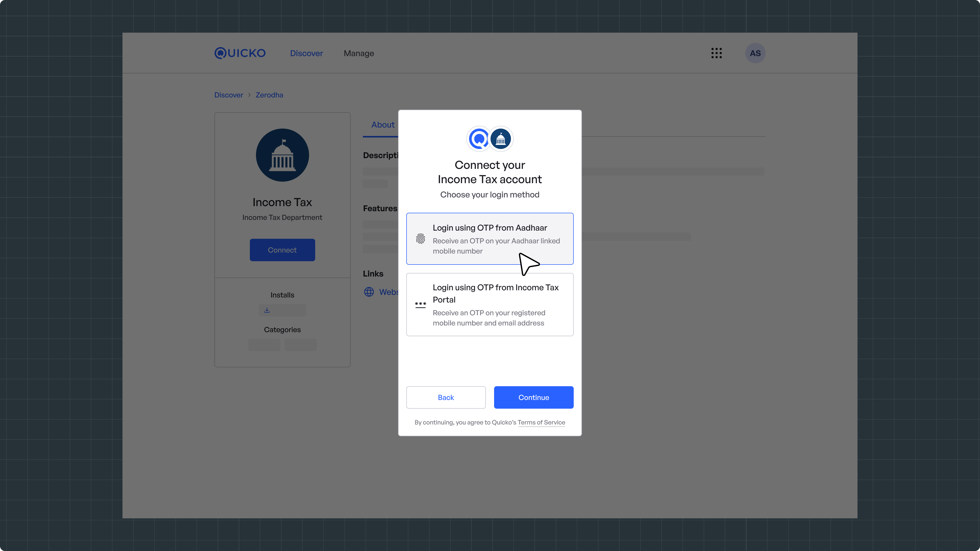The width and height of the screenshot is (980, 551).
Task: Click the breadcrumb chevron separator
Action: (249, 95)
